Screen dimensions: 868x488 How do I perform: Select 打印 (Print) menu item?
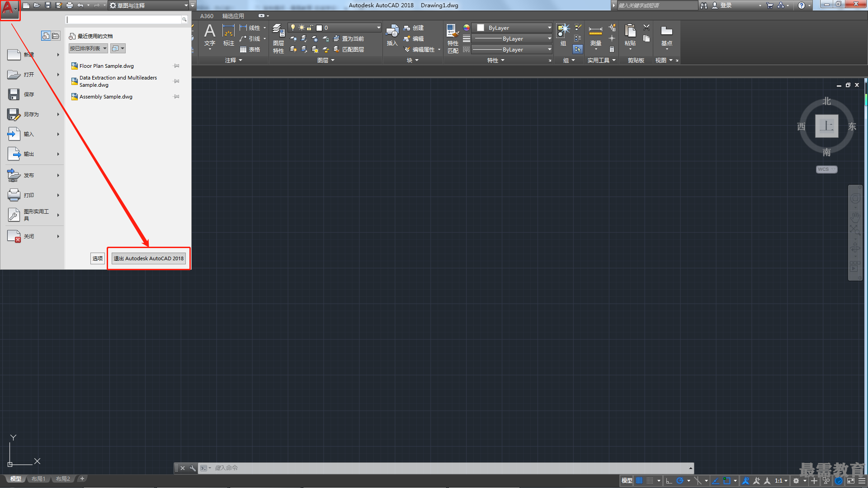(x=33, y=195)
